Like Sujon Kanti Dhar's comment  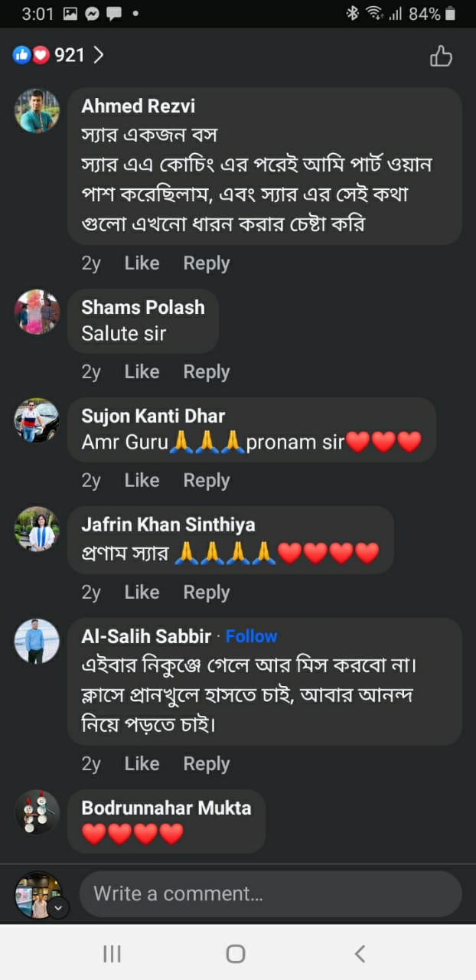point(142,481)
